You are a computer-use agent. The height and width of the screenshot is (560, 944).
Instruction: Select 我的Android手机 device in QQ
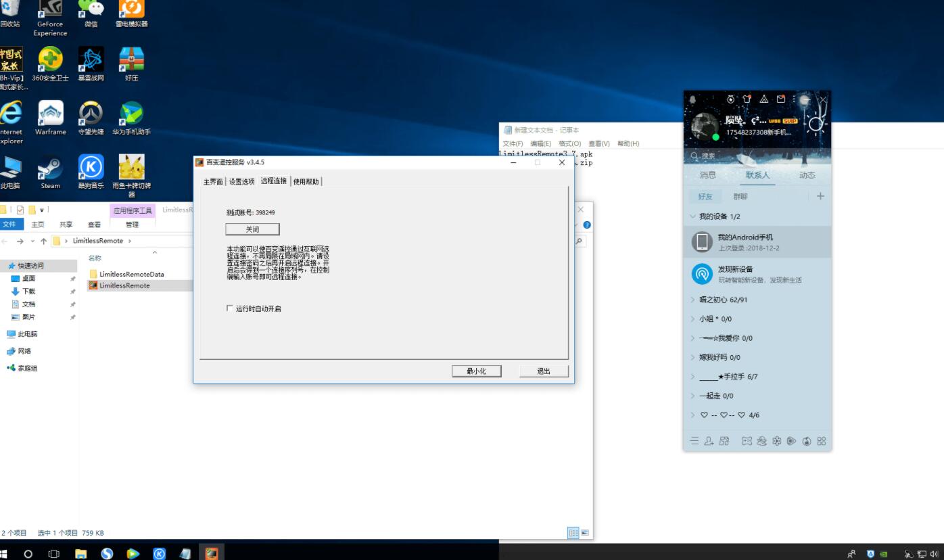(x=757, y=242)
